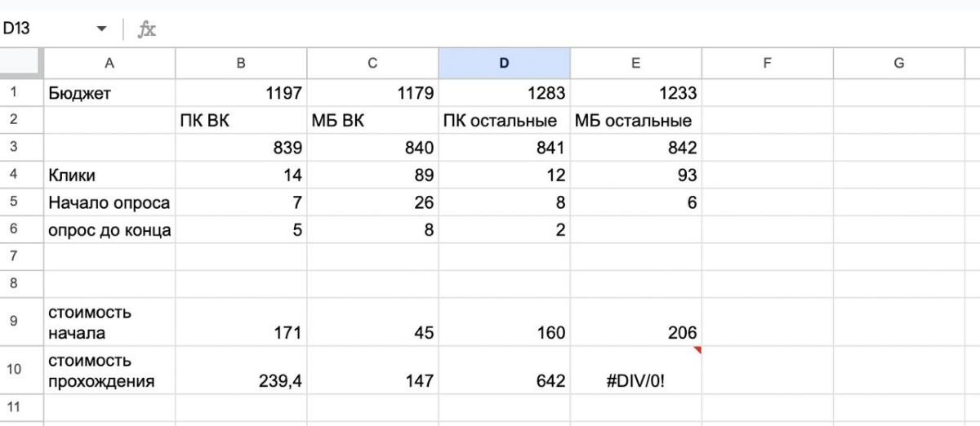This screenshot has width=980, height=426.
Task: Select column A header
Action: point(109,63)
